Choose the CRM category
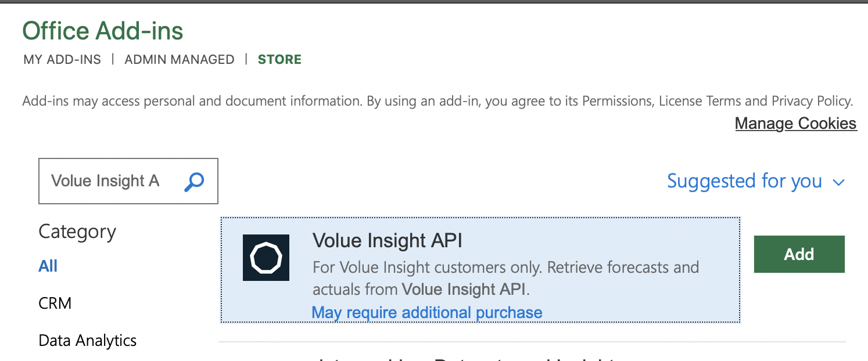Viewport: 868px width, 361px height. 55,303
